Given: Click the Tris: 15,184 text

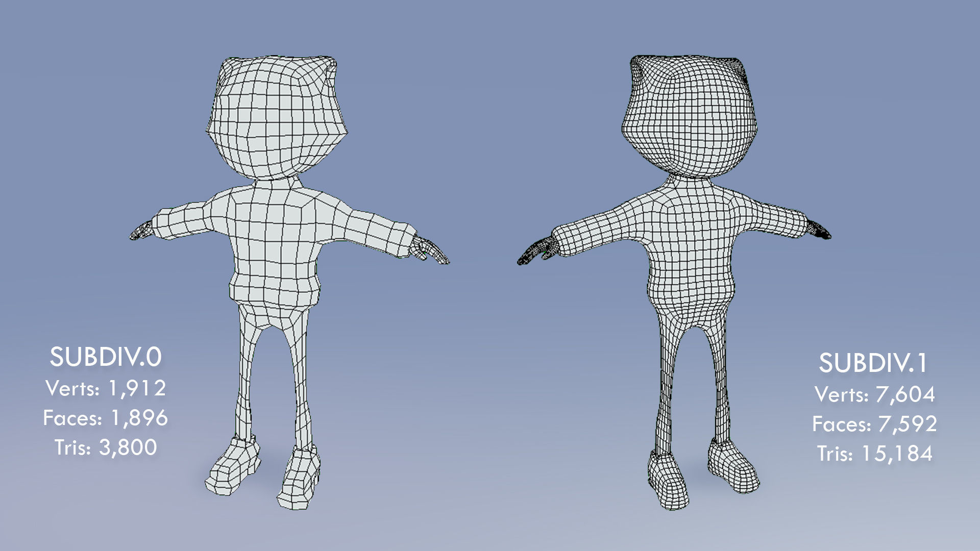Looking at the screenshot, I should [x=874, y=454].
